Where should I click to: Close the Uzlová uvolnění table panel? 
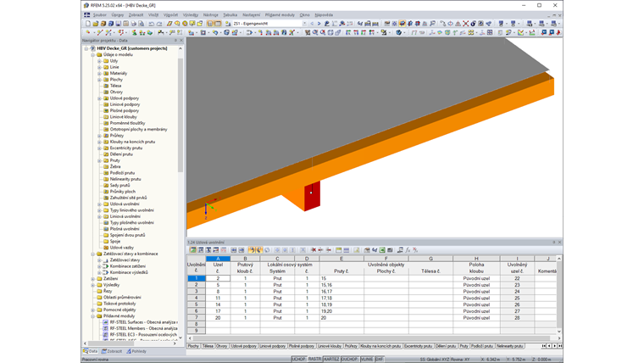click(x=559, y=242)
